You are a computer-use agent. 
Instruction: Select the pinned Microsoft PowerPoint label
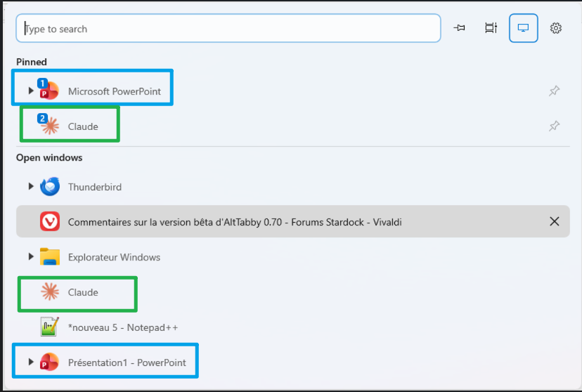tap(115, 91)
